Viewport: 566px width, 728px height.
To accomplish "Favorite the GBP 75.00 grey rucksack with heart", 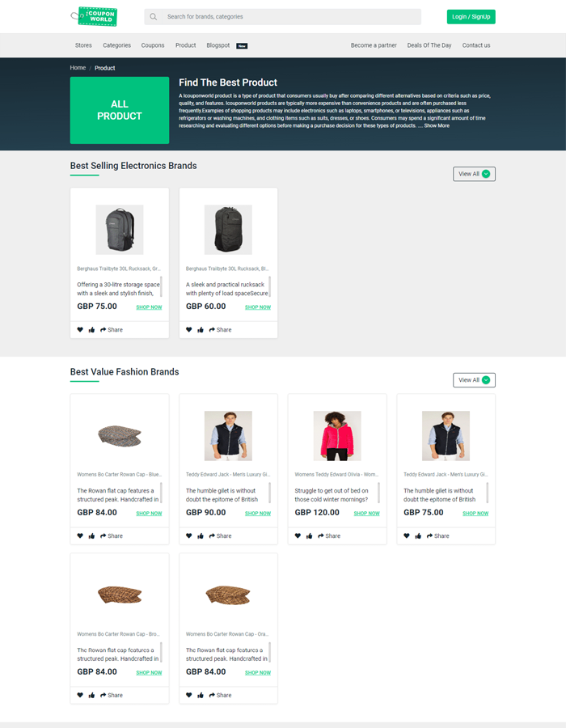I will click(80, 330).
